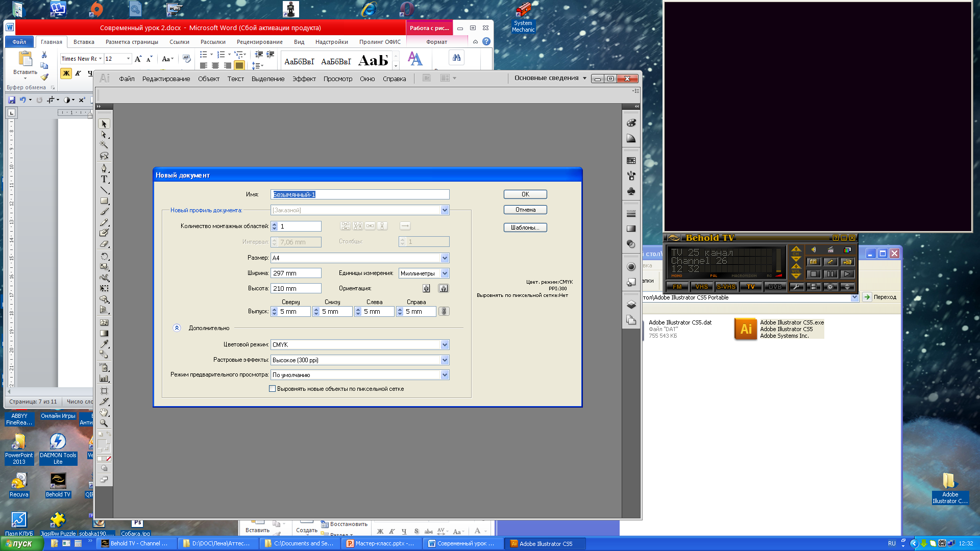Screen dimensions: 980x551
Task: Open Illustrator Редактирование menu
Action: pyautogui.click(x=166, y=79)
